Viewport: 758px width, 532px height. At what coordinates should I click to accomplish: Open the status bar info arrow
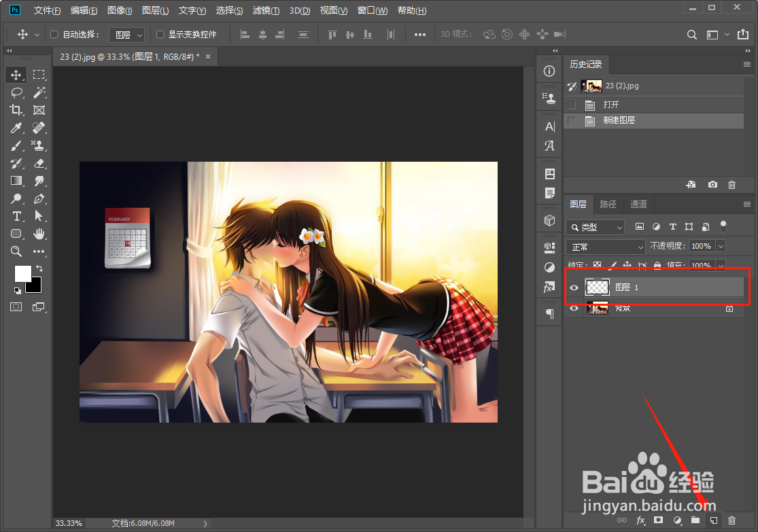coord(205,523)
